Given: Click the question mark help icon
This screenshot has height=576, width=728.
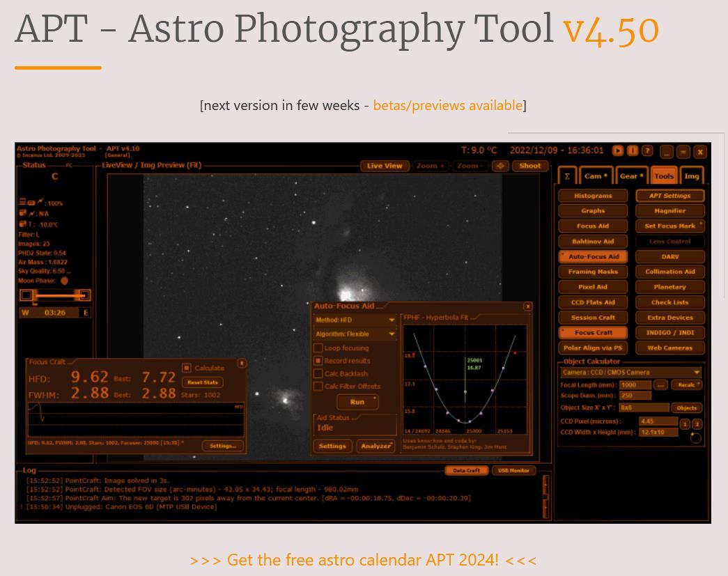Looking at the screenshot, I should coord(646,151).
